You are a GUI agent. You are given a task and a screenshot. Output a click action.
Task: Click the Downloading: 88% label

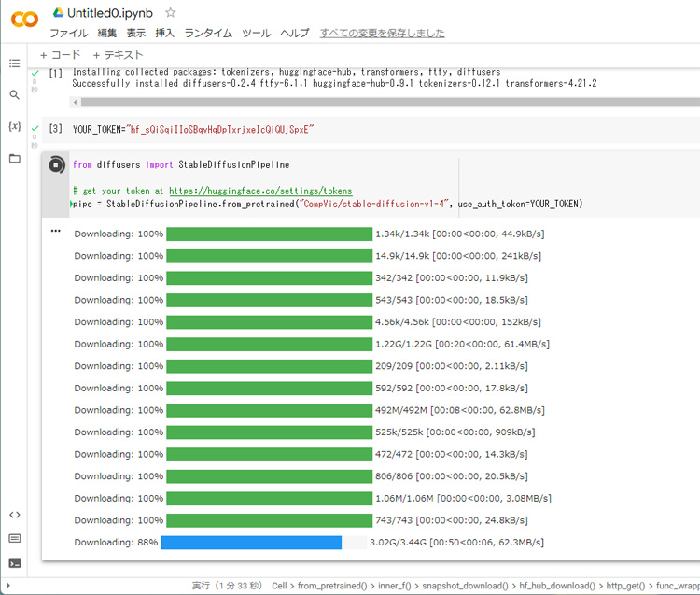pos(116,543)
